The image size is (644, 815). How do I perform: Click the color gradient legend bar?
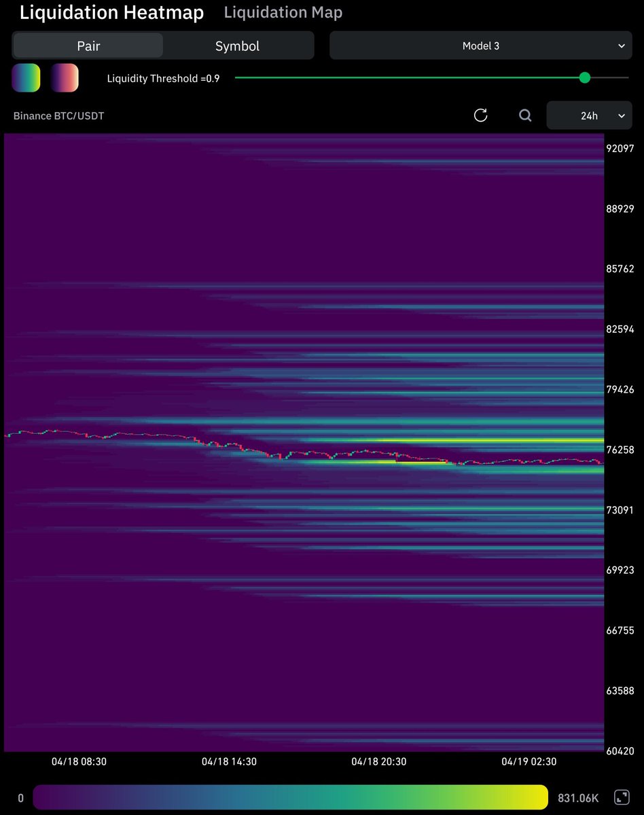tap(290, 797)
